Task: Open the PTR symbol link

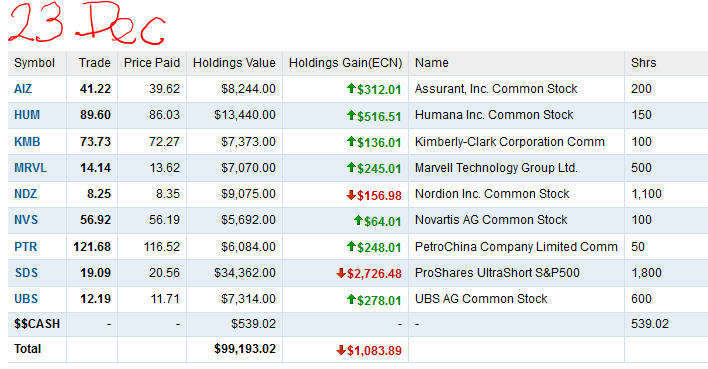Action: pyautogui.click(x=26, y=247)
